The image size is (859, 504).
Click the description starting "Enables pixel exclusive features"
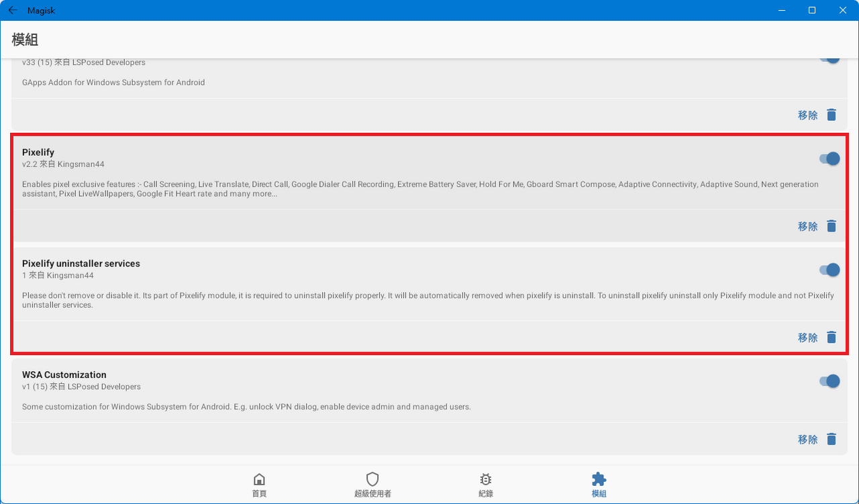click(420, 189)
